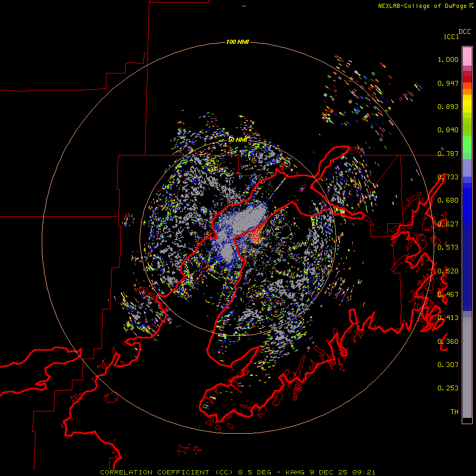Click the 50 NMI range ring label
This screenshot has width=476, height=476.
point(237,140)
